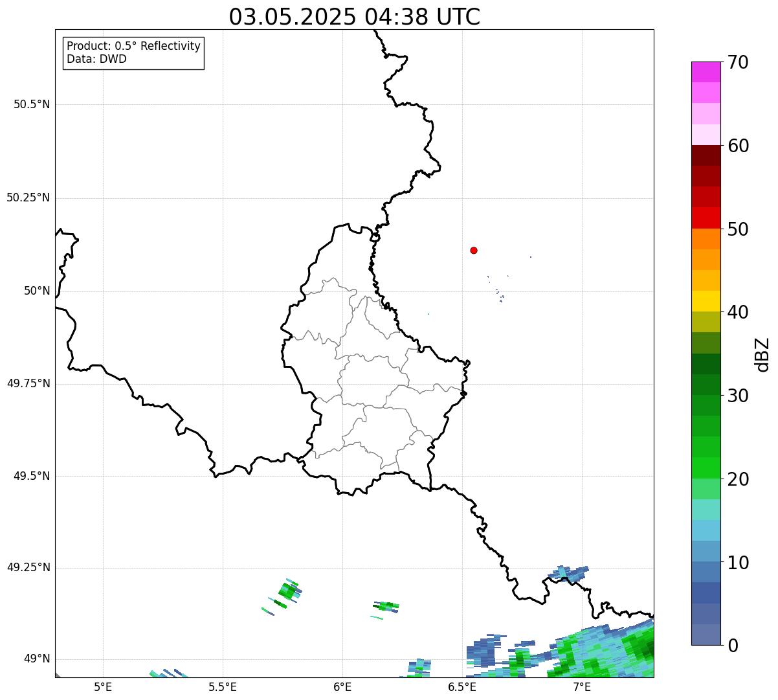Click the "6.5°E" longitude label
This screenshot has height=700, width=778.
click(462, 686)
